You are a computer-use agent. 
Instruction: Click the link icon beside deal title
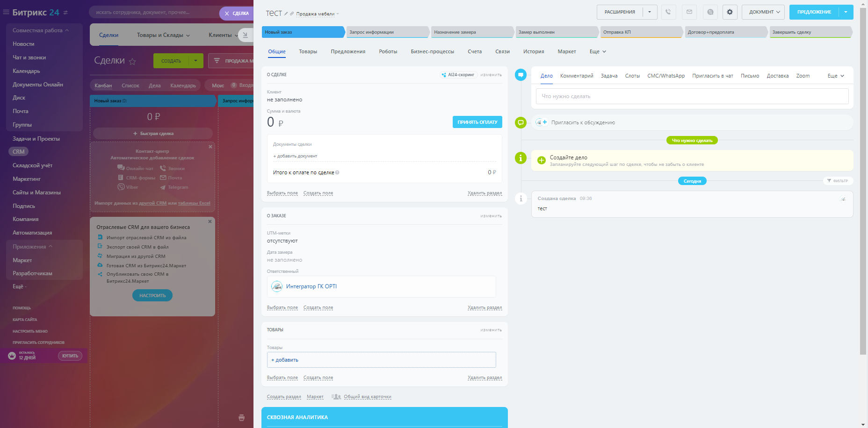292,14
